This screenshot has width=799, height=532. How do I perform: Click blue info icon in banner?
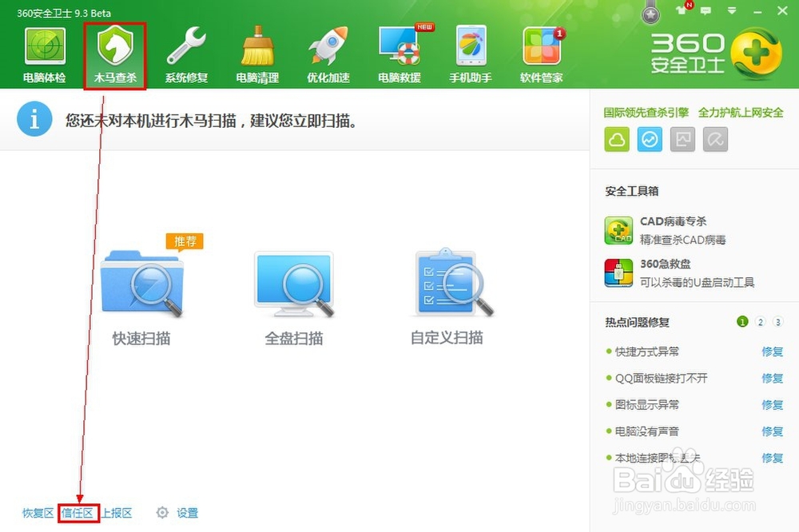pyautogui.click(x=34, y=119)
